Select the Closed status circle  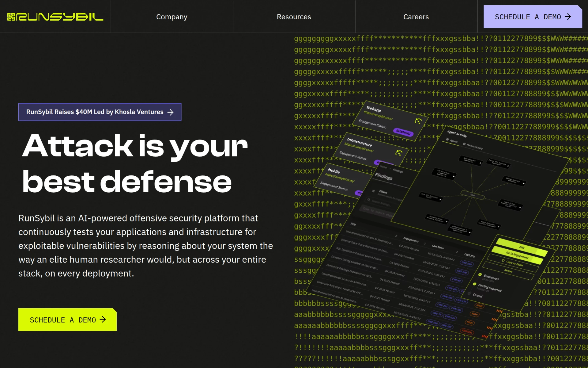tap(469, 293)
